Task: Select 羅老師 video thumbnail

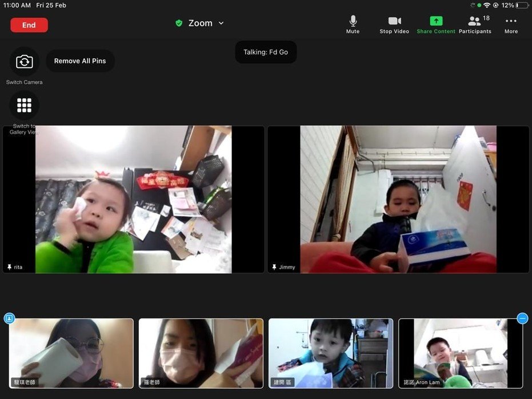Action: (201, 353)
